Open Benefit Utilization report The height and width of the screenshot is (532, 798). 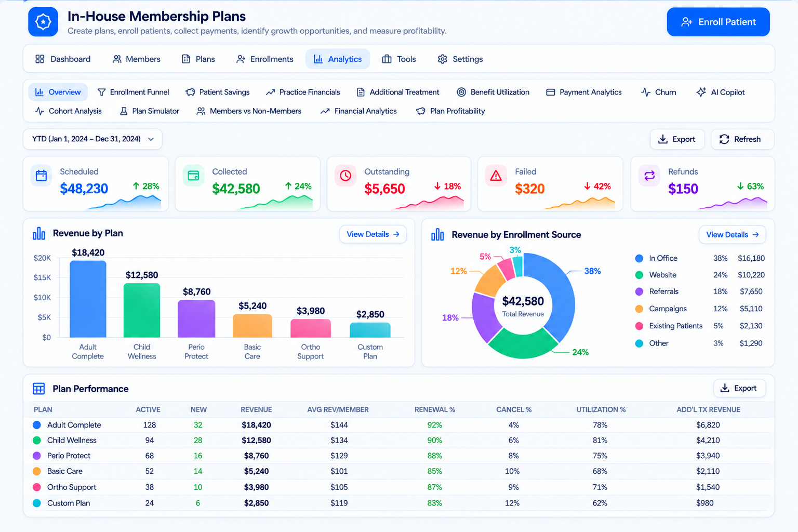tap(493, 92)
